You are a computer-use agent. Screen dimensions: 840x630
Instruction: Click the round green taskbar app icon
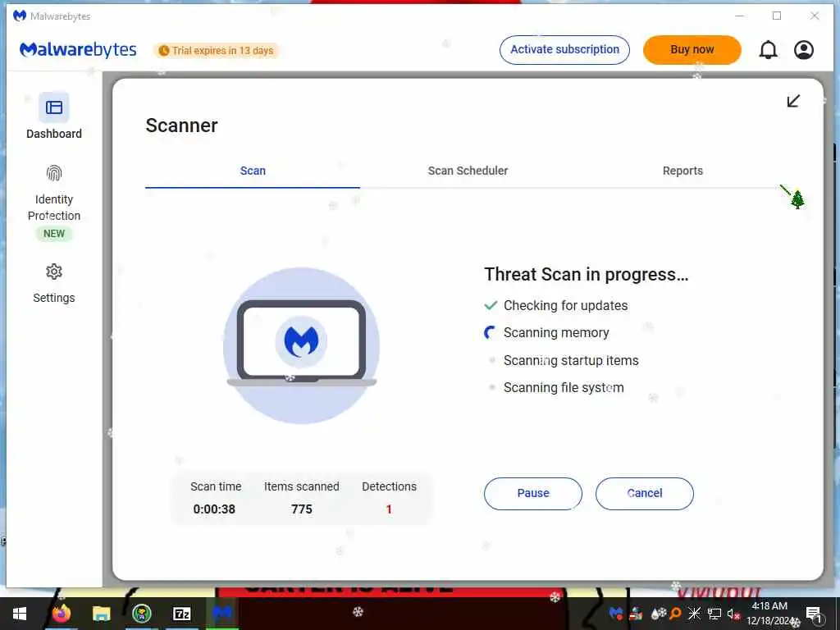coord(141,614)
